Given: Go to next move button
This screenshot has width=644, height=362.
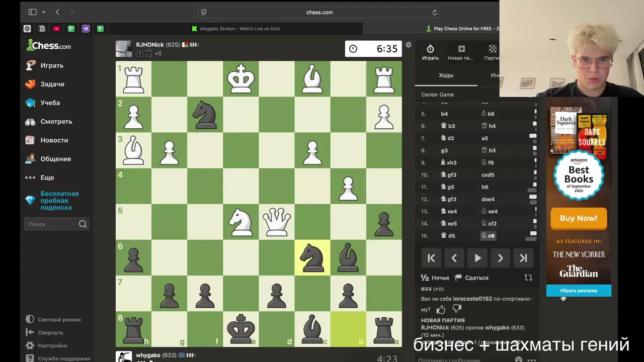Looking at the screenshot, I should tap(501, 258).
